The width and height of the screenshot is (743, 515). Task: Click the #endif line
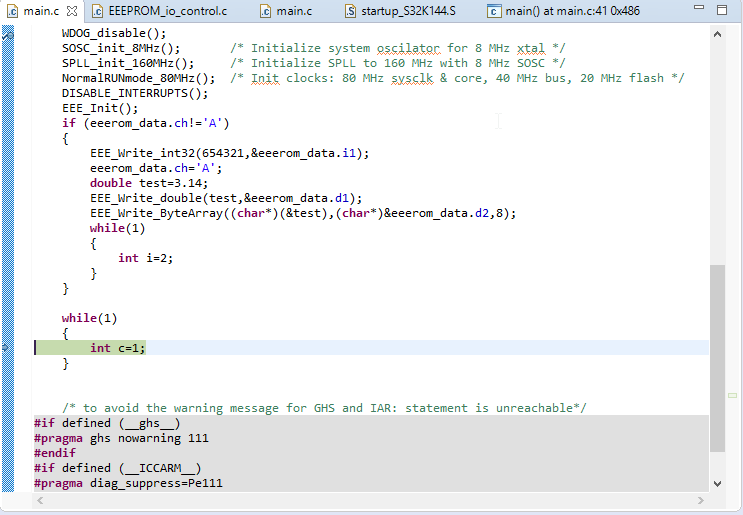point(55,453)
